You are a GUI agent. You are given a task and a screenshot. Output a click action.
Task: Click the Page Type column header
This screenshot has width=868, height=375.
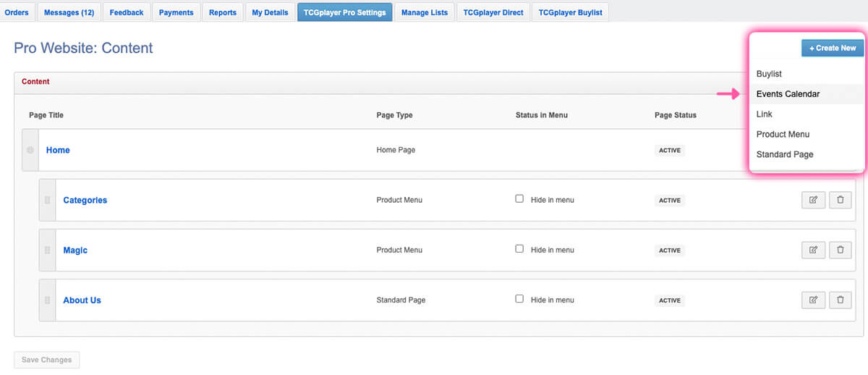point(394,115)
